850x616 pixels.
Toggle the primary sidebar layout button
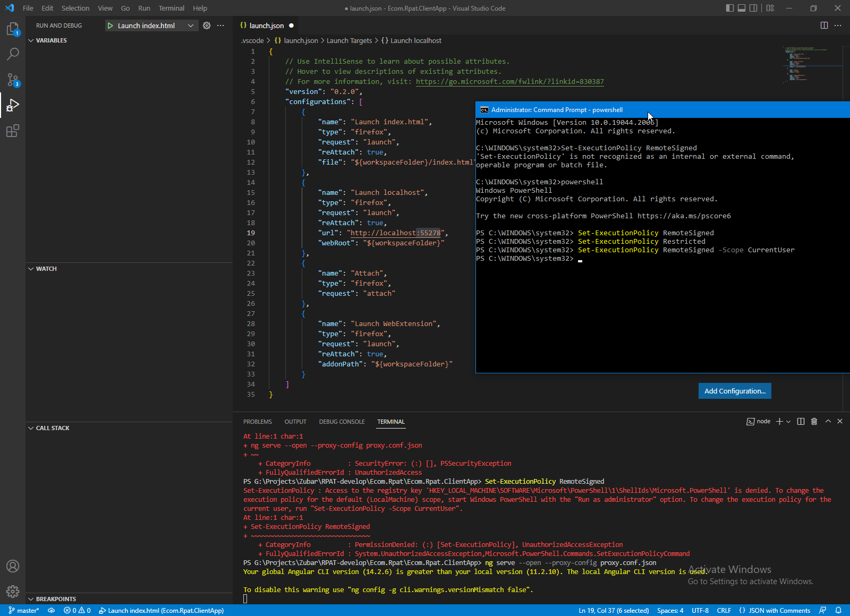(730, 8)
